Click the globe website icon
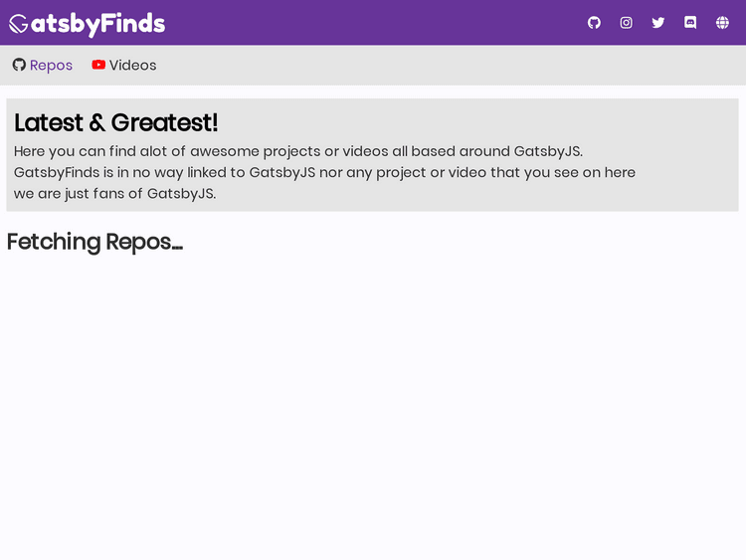This screenshot has width=746, height=560. (x=722, y=22)
